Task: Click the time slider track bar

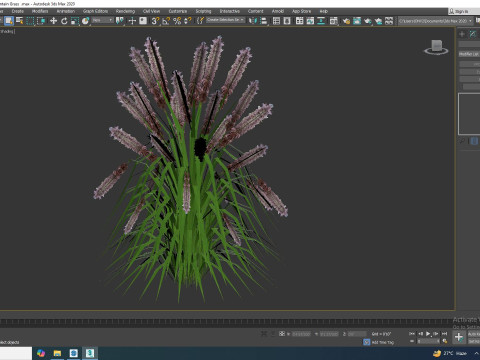Action: pyautogui.click(x=227, y=322)
